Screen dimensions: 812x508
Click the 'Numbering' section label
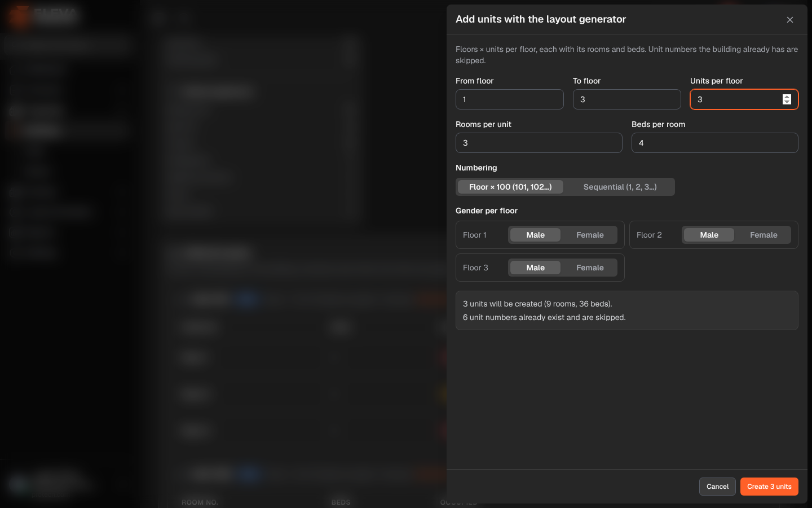[x=476, y=168]
